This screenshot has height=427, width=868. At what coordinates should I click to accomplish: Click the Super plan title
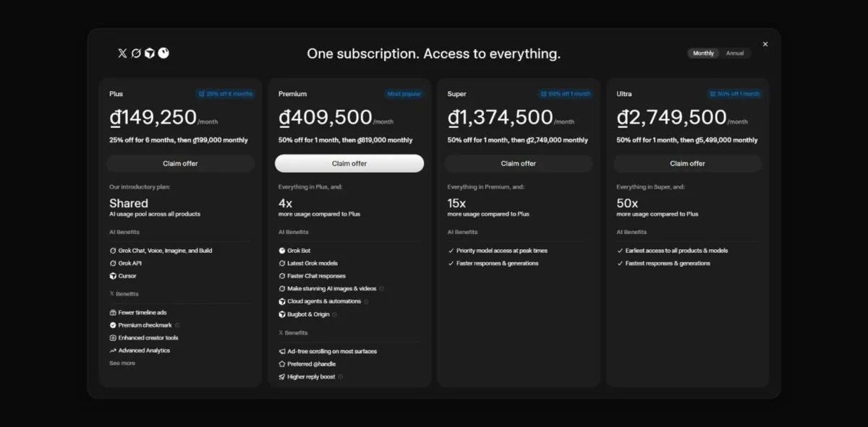click(x=457, y=94)
